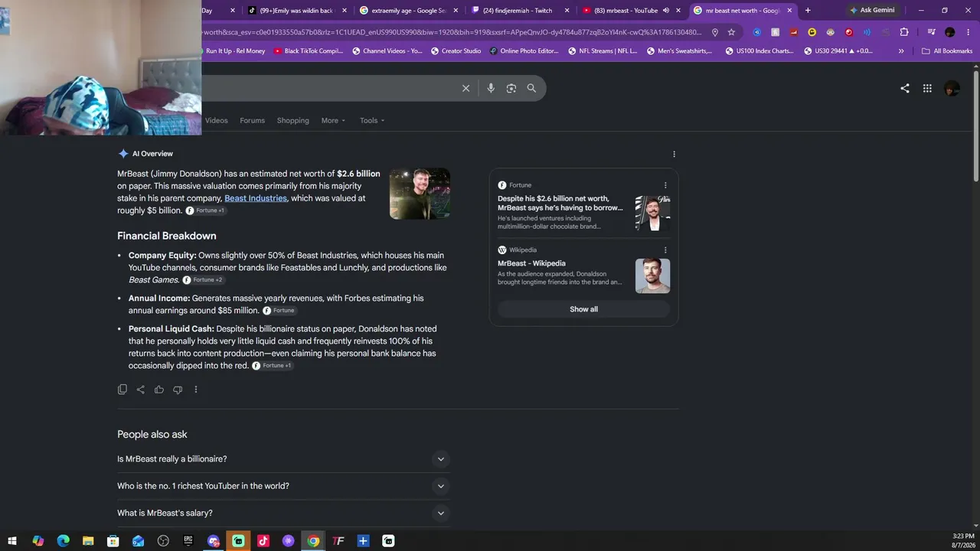Image resolution: width=980 pixels, height=551 pixels.
Task: Click the Wikipedia card MrBeast thumbnail
Action: coord(652,275)
